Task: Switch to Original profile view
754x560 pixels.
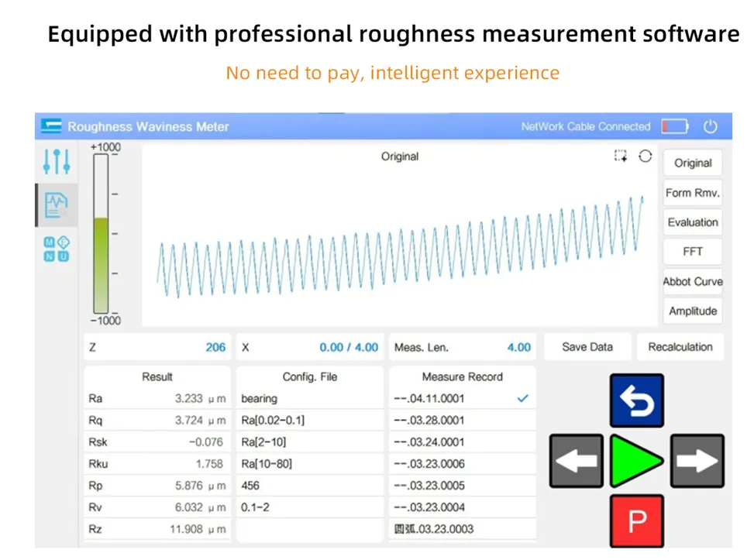Action: 693,163
